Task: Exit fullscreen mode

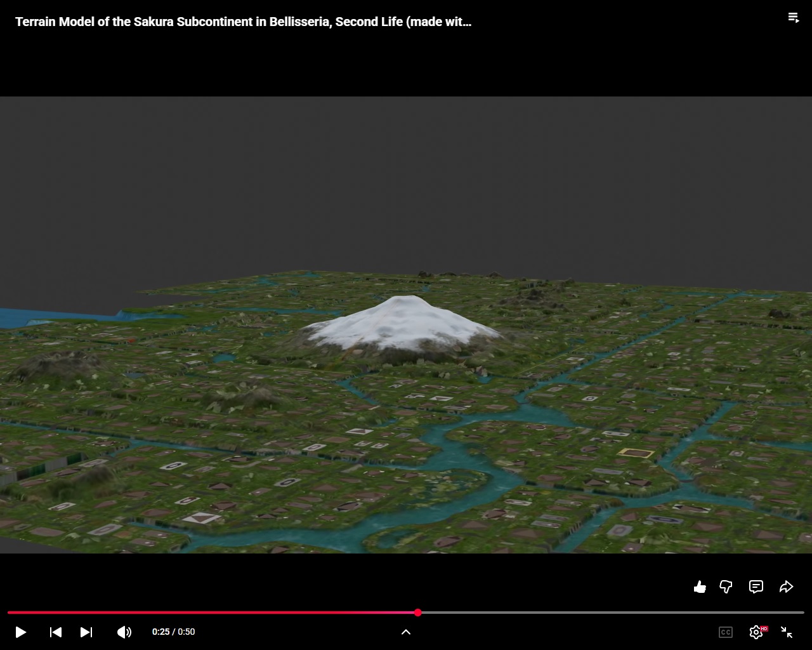Action: coord(787,632)
